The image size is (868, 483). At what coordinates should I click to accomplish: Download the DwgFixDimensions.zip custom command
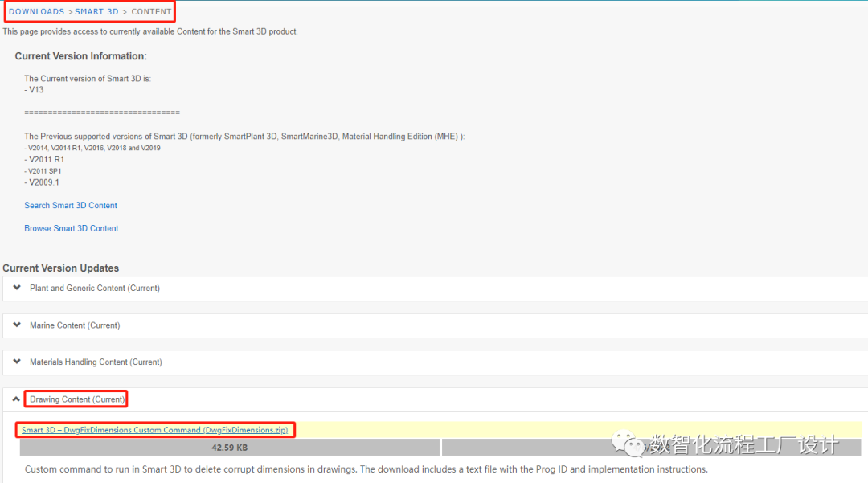[154, 430]
